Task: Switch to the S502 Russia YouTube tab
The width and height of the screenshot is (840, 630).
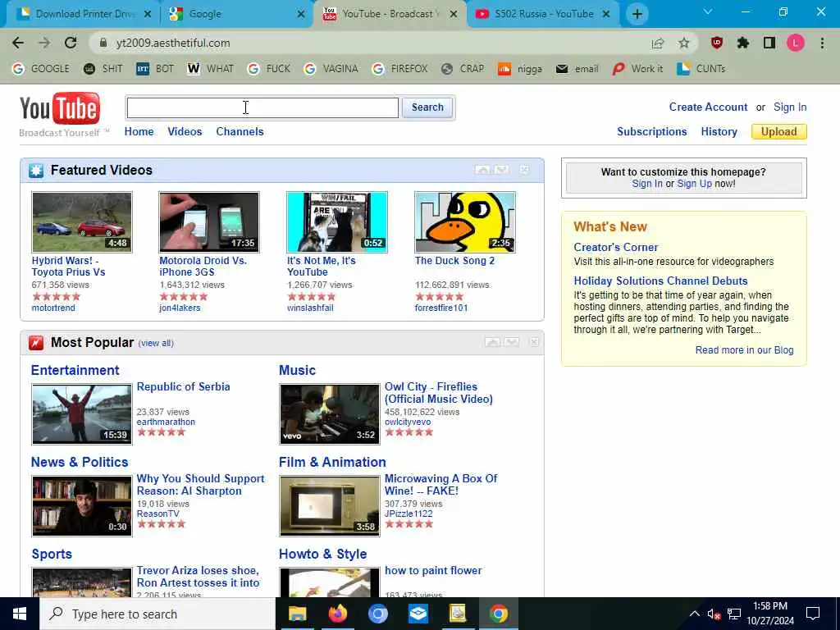Action: (543, 14)
